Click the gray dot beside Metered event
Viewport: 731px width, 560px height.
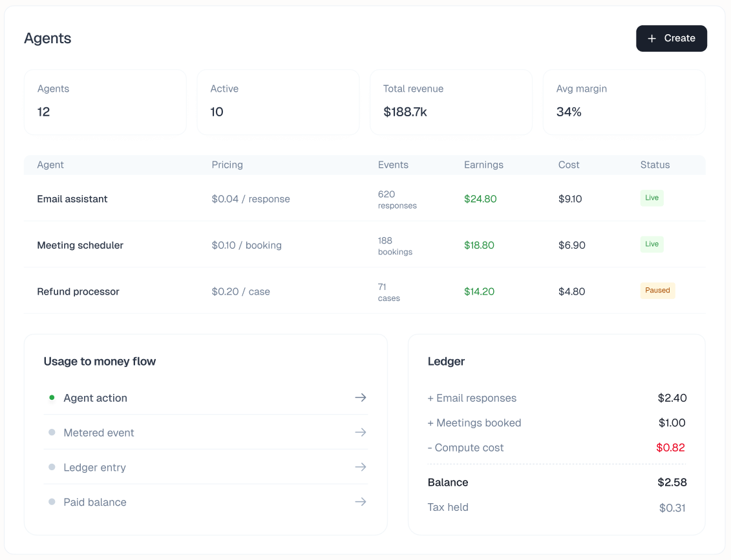click(52, 432)
